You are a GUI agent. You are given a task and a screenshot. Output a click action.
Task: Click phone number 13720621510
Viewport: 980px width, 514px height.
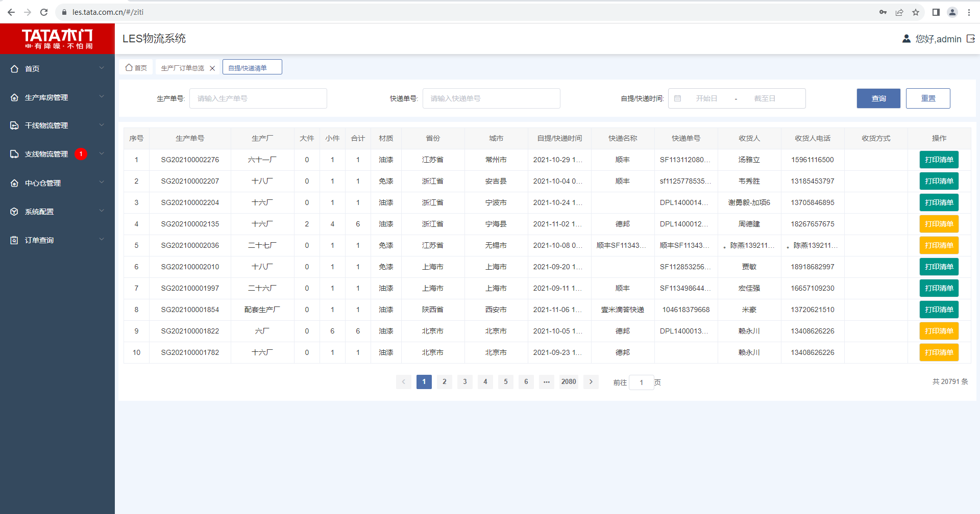[x=813, y=310]
